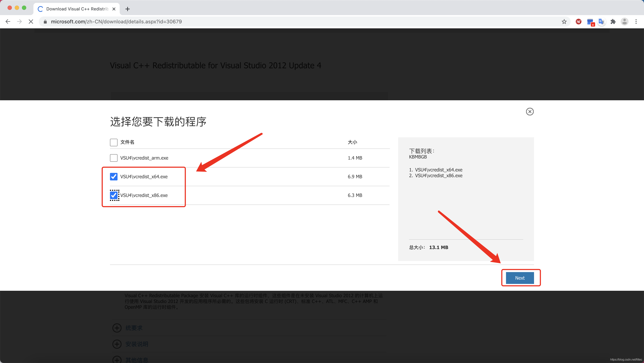Close the Download Visual C++ tab

click(114, 9)
